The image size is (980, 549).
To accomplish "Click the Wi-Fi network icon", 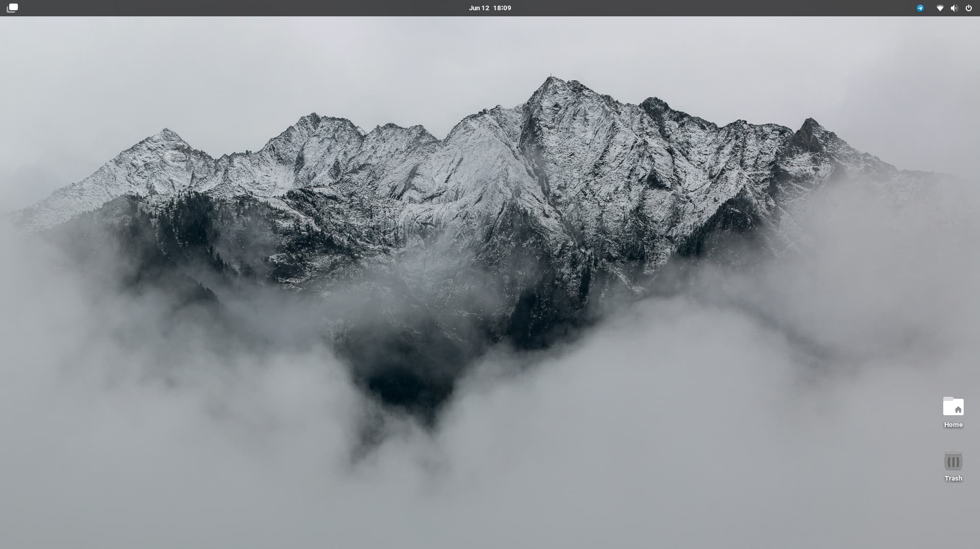I will point(940,8).
